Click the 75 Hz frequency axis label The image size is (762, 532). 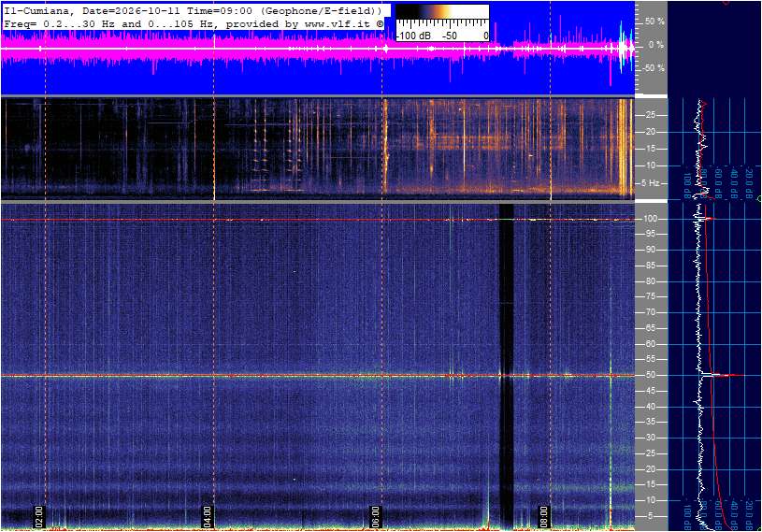coord(650,296)
